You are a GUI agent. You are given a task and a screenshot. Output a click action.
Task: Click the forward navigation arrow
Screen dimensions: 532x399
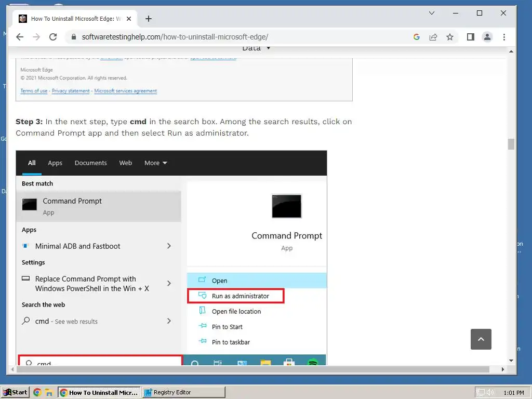tap(36, 37)
